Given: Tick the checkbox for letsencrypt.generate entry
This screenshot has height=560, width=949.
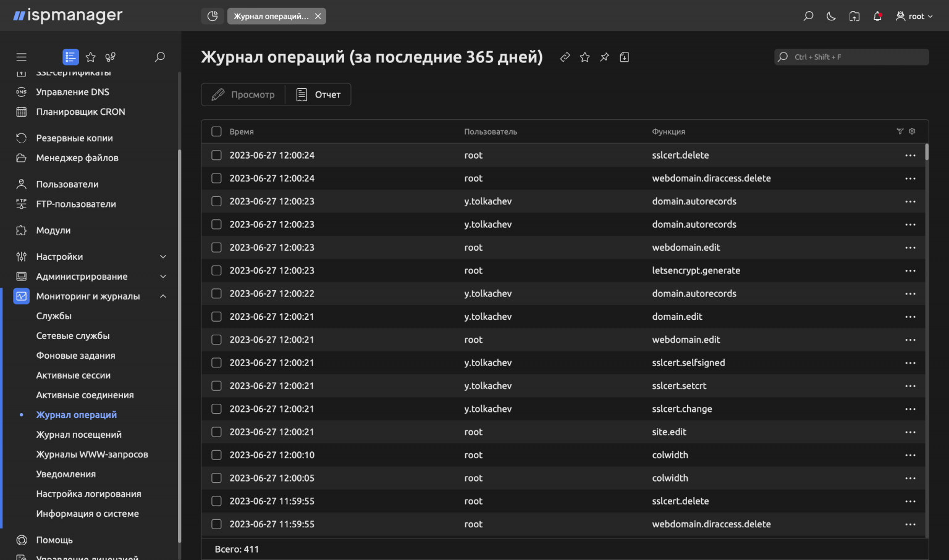Looking at the screenshot, I should pos(216,270).
